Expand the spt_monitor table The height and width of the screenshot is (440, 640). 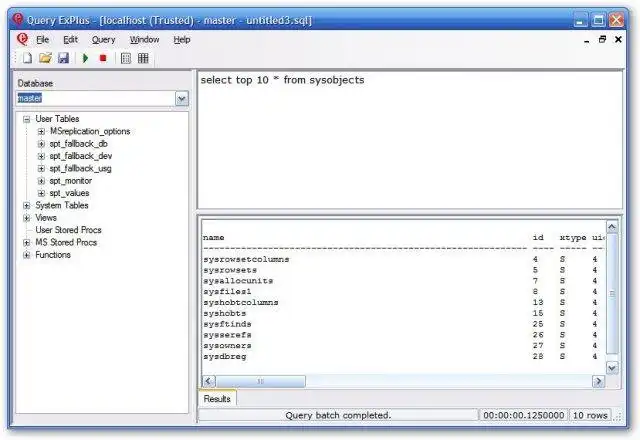(41, 181)
